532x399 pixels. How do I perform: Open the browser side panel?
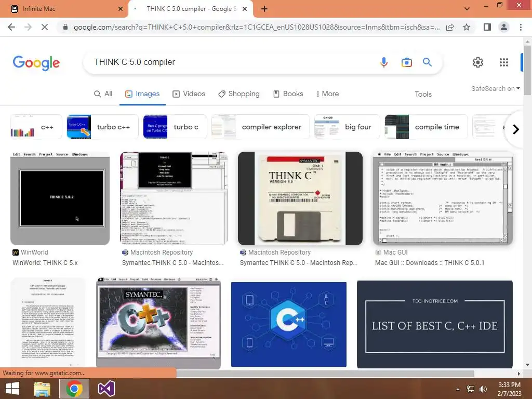click(x=487, y=27)
